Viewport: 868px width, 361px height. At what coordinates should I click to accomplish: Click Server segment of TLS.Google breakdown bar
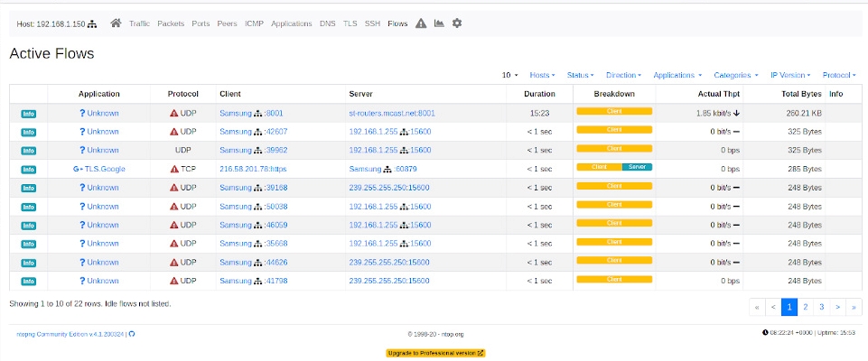(637, 167)
